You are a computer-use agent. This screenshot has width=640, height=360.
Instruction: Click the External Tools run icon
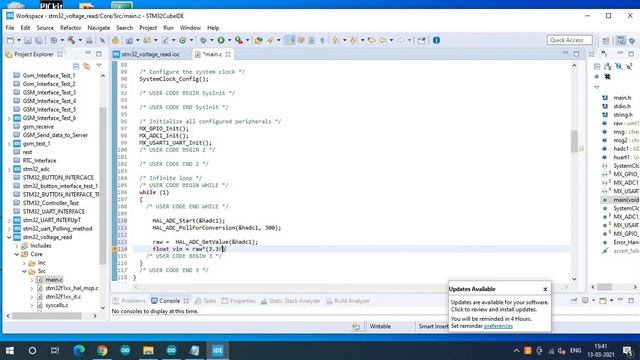(x=239, y=40)
